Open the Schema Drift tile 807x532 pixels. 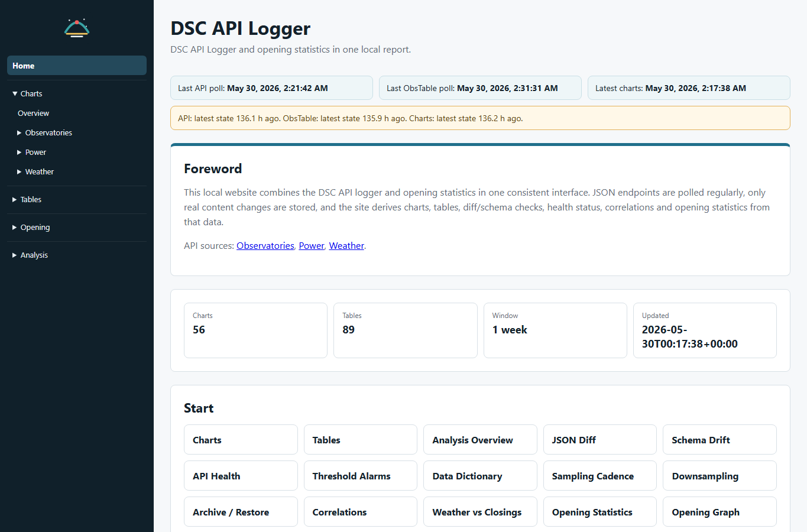pos(720,440)
